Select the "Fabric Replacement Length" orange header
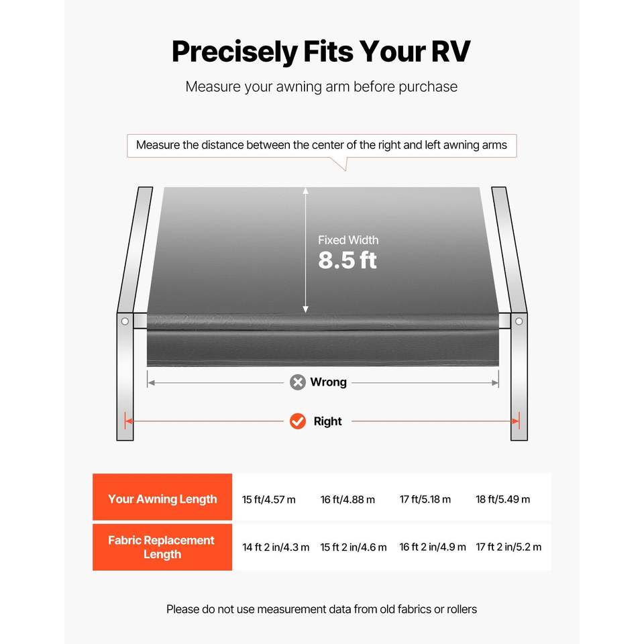 162,547
